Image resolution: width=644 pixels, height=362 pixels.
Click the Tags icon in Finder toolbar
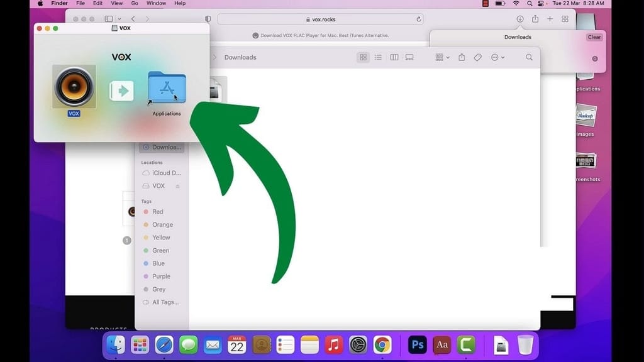pos(478,57)
